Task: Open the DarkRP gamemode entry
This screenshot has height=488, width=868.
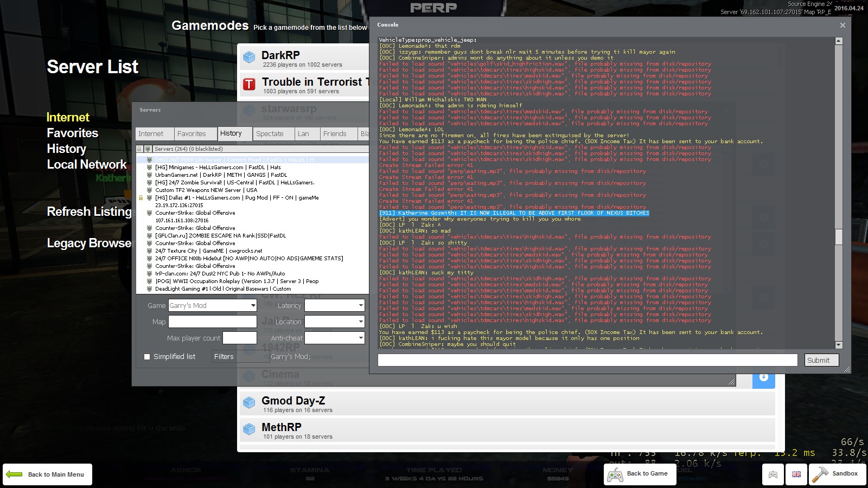Action: [x=304, y=57]
